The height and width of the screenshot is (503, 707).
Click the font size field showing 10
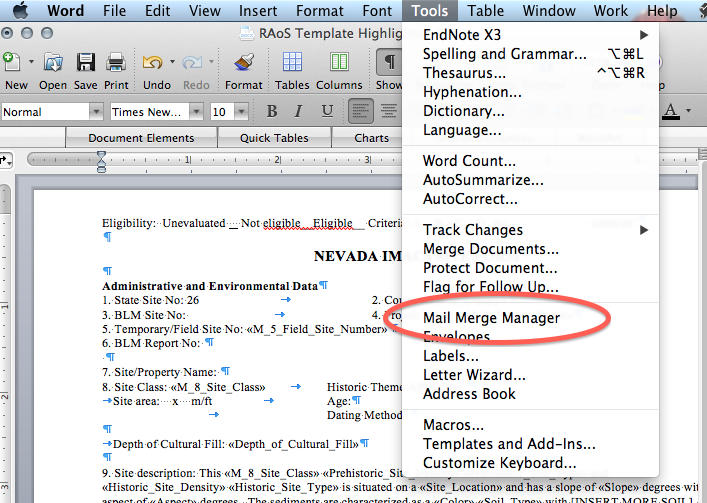click(222, 111)
